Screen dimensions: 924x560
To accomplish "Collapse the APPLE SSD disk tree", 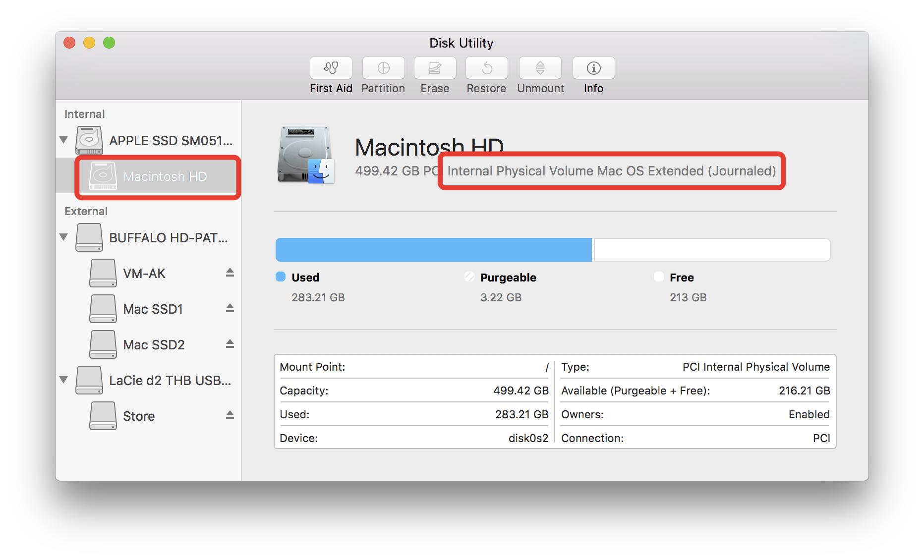I will [x=64, y=140].
